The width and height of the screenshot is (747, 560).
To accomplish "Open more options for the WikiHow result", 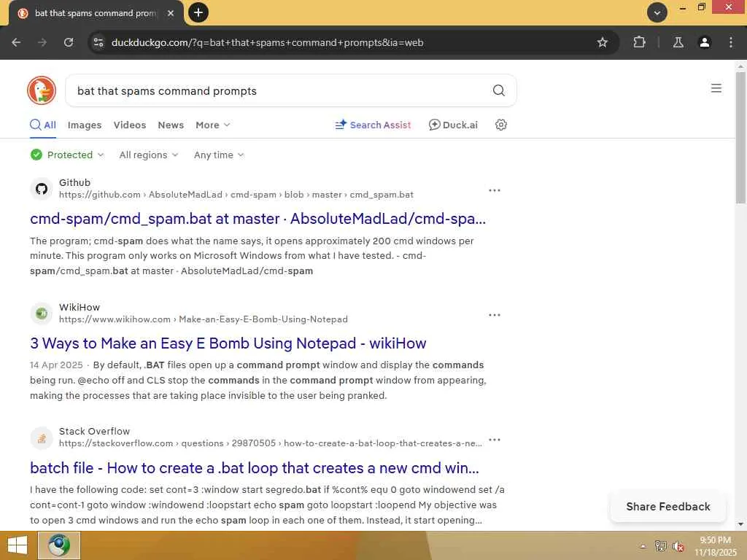I will (x=495, y=315).
